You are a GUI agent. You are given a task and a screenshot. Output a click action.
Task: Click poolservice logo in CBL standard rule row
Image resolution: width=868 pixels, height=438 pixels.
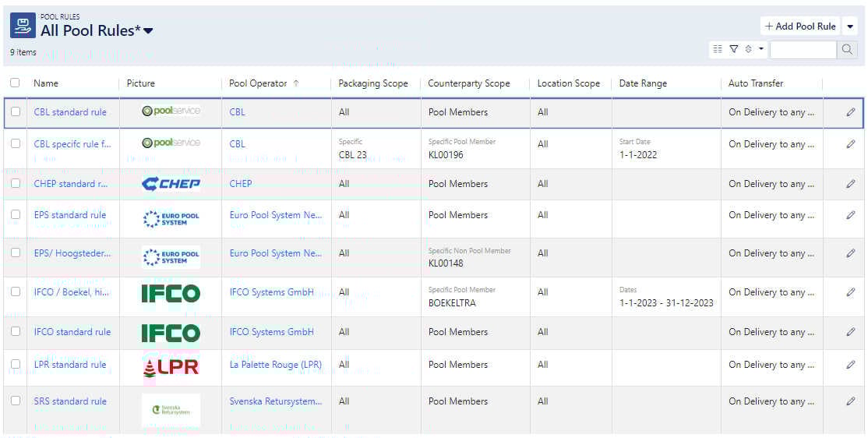[x=171, y=111]
